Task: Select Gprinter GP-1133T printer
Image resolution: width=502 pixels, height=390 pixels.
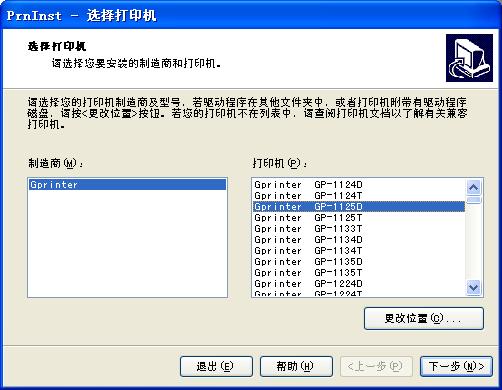Action: (x=359, y=228)
